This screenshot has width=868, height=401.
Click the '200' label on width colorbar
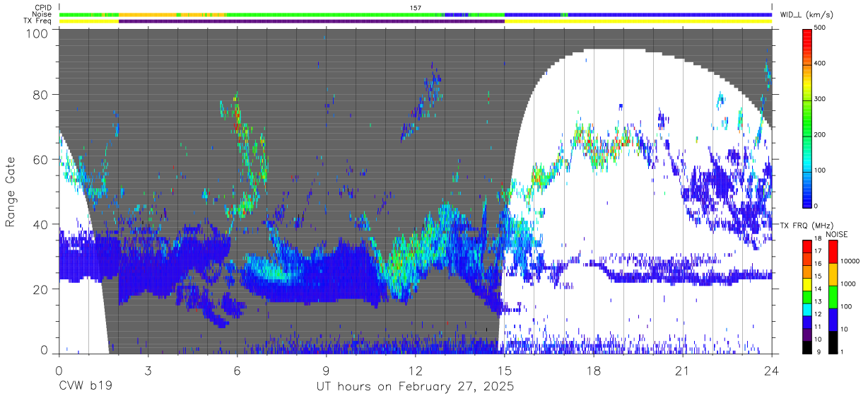[820, 134]
